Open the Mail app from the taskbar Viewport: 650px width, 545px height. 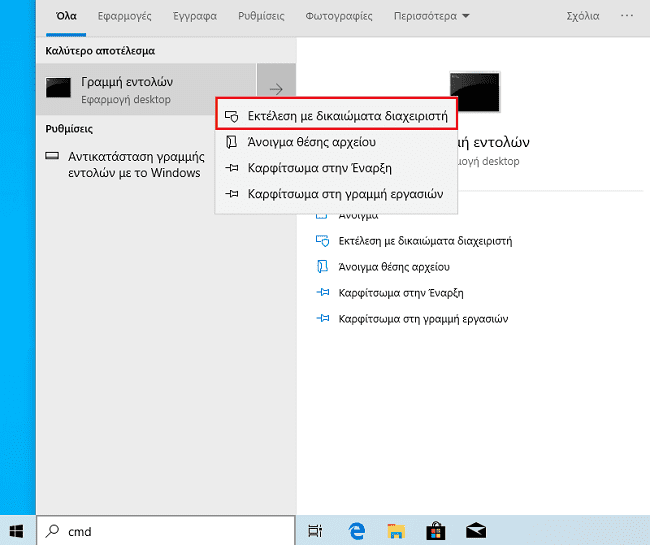coord(475,531)
